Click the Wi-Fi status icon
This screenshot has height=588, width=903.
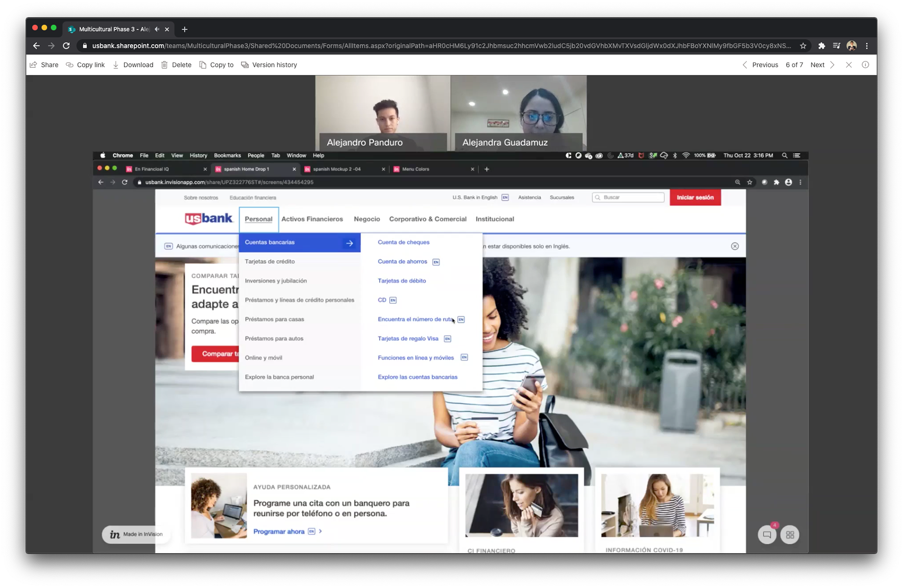tap(686, 156)
